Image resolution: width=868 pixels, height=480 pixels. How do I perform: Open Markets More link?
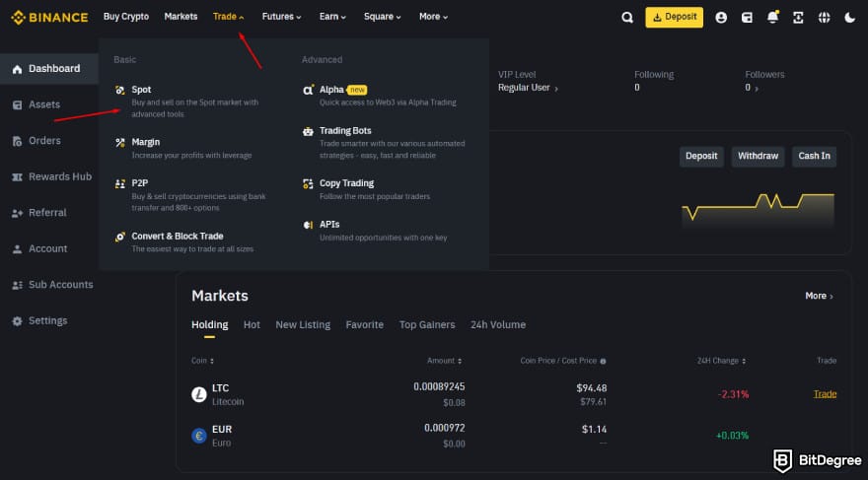[819, 296]
